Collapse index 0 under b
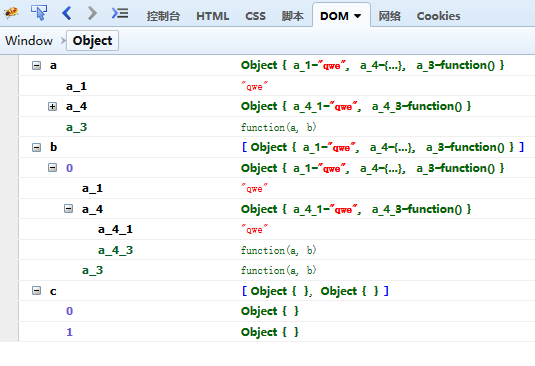This screenshot has height=366, width=535. click(x=52, y=168)
